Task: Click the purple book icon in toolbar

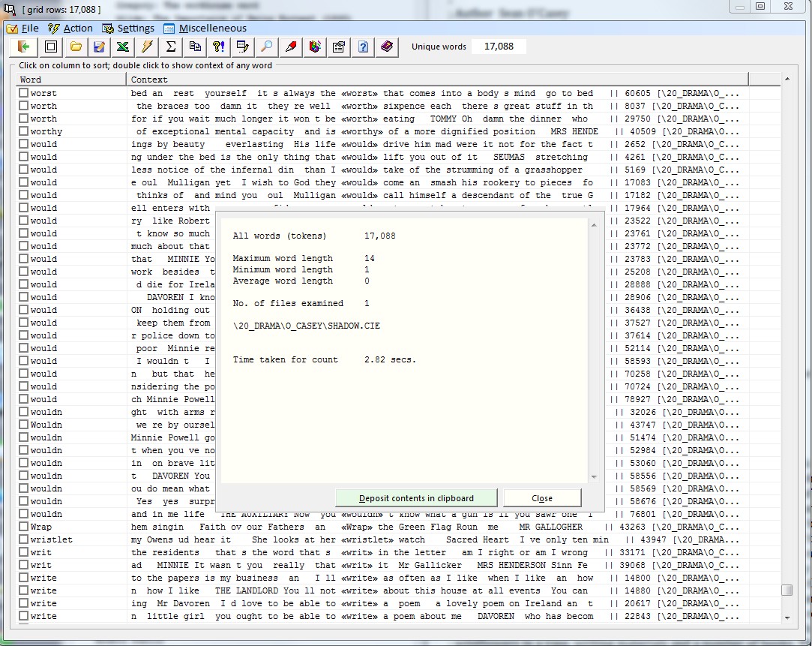Action: (x=387, y=47)
